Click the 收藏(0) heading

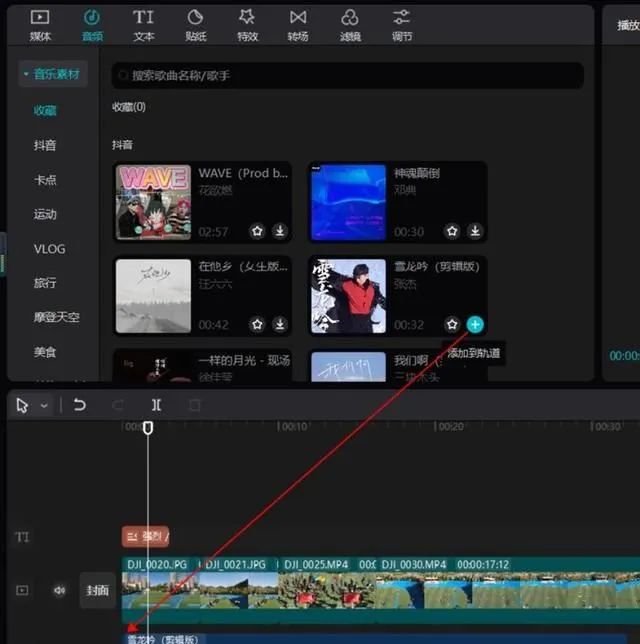click(x=129, y=107)
